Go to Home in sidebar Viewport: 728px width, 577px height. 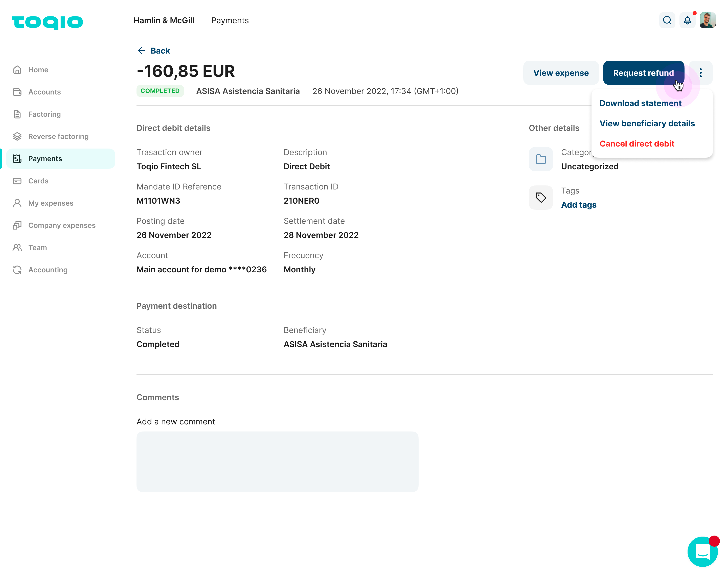(x=38, y=70)
